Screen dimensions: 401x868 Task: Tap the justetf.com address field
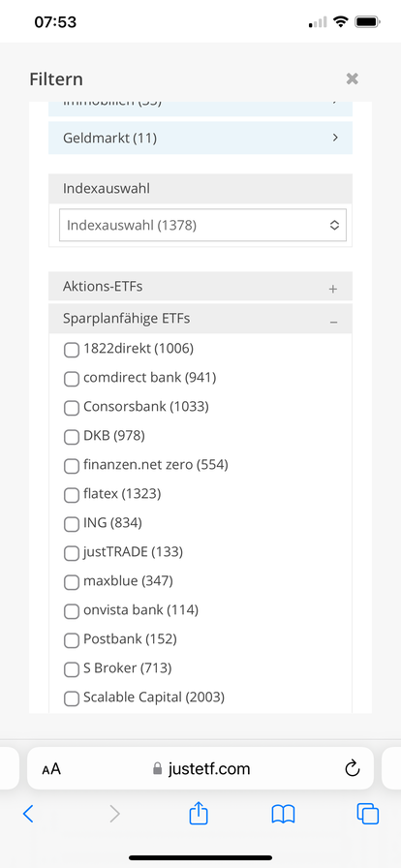click(200, 769)
